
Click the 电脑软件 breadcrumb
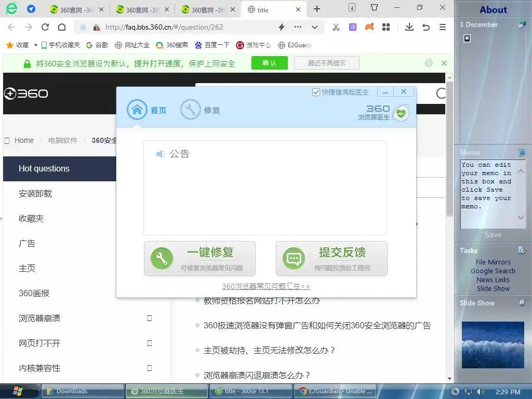[x=63, y=140]
